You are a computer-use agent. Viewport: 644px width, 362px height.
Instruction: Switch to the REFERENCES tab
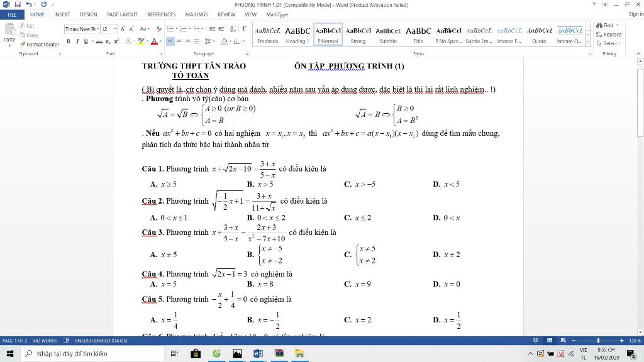click(x=162, y=14)
